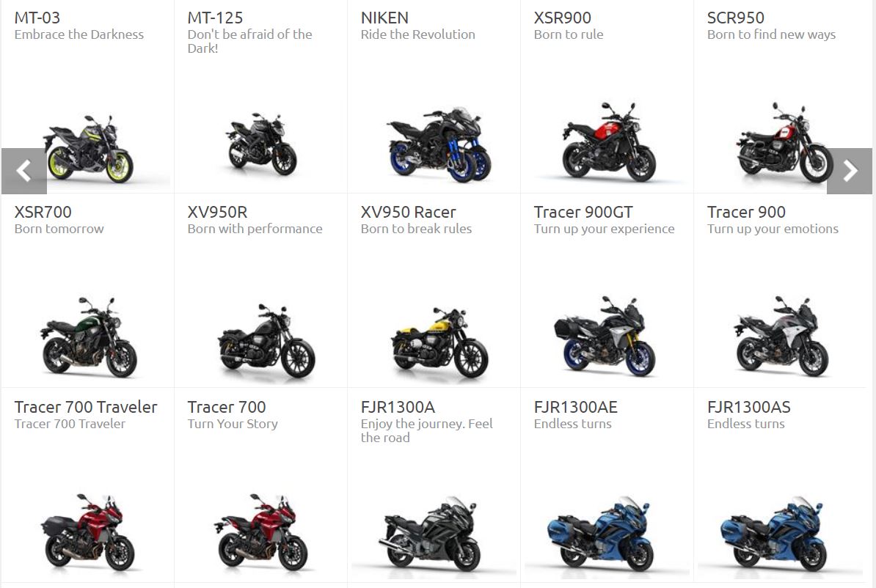Image resolution: width=876 pixels, height=588 pixels.
Task: Click the XV950R title link
Action: [x=217, y=212]
